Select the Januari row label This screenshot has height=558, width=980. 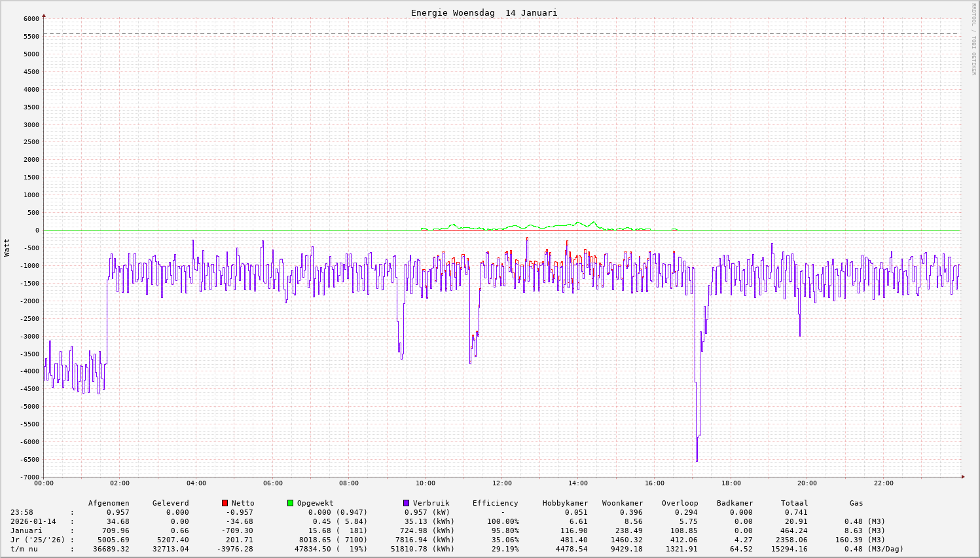26,530
